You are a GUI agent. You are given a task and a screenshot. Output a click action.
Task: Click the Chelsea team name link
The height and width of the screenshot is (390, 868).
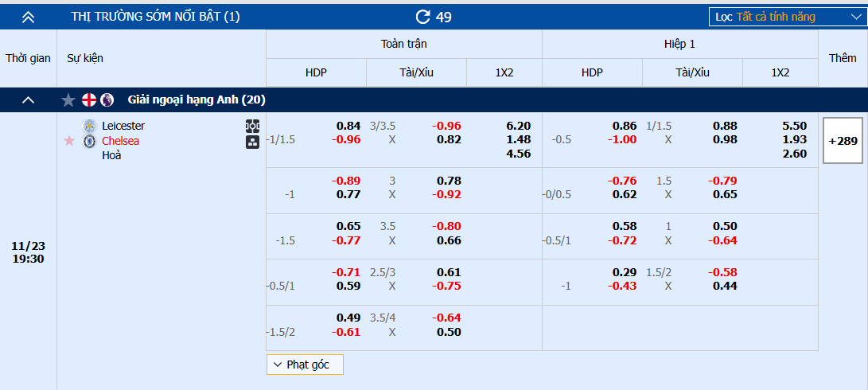tap(120, 141)
